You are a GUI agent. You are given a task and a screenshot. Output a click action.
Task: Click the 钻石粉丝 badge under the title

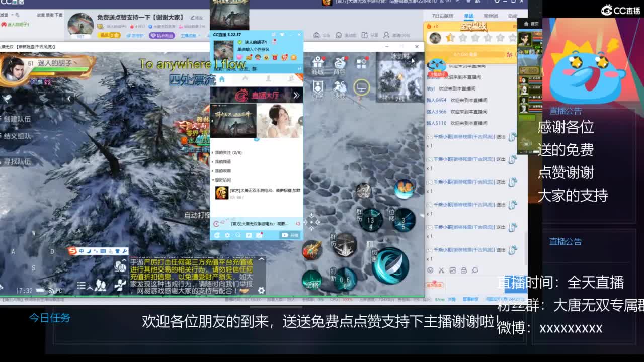pos(162,36)
